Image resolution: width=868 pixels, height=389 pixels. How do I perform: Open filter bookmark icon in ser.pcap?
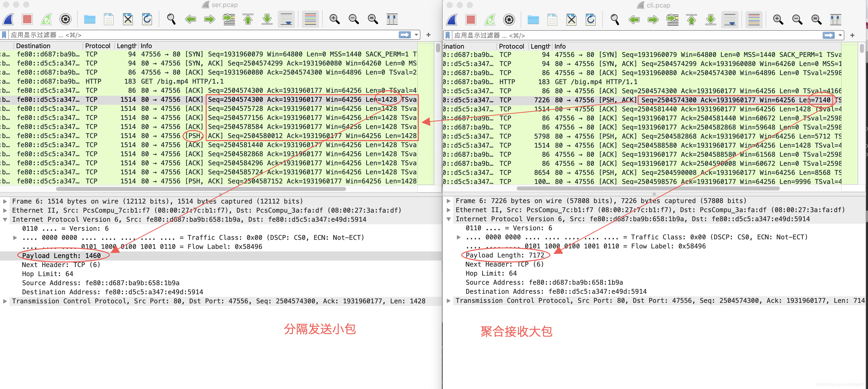pos(4,35)
